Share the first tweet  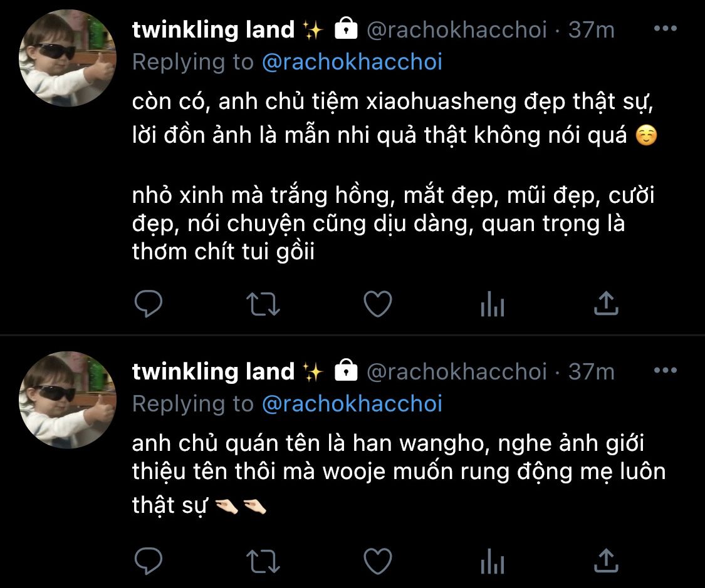tap(606, 303)
